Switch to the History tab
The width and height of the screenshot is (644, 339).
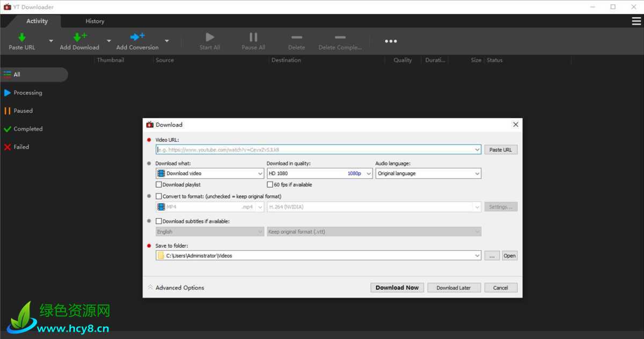point(94,21)
